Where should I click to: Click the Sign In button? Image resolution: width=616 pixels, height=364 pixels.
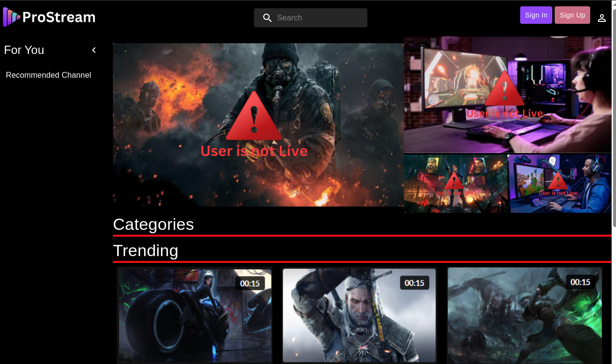(x=536, y=15)
